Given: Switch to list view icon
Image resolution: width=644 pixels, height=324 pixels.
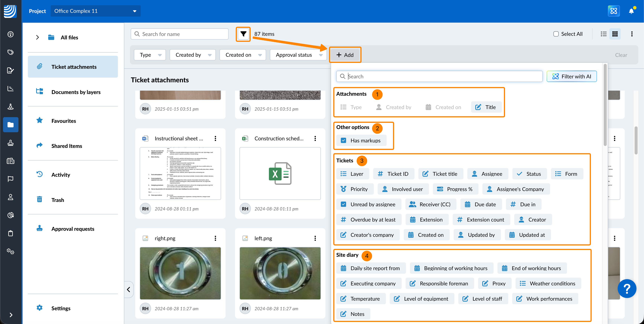Looking at the screenshot, I should point(604,34).
